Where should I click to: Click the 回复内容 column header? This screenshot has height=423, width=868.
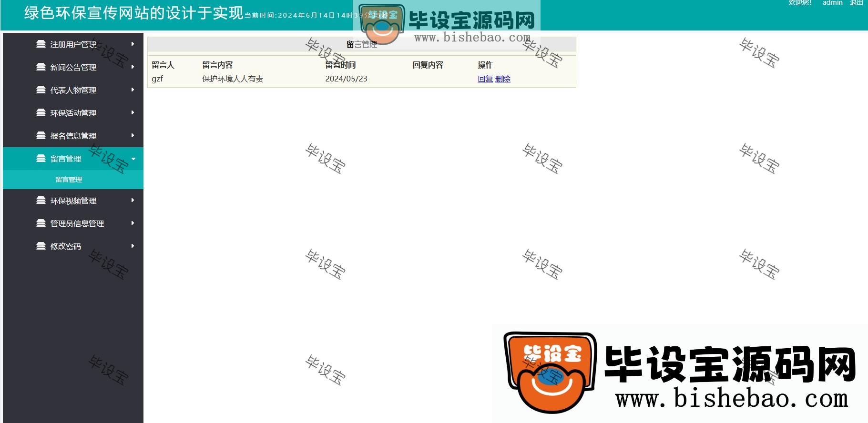coord(428,65)
